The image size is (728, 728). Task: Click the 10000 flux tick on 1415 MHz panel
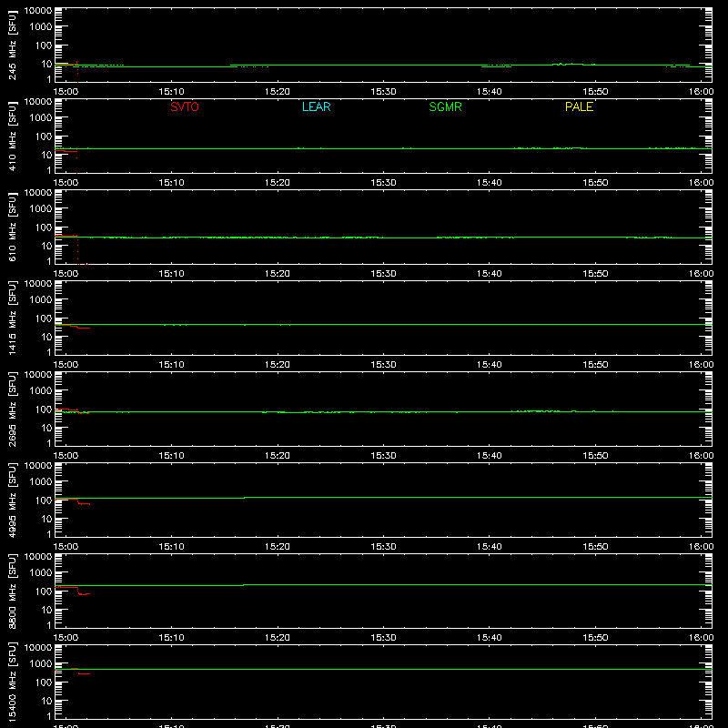(x=38, y=284)
